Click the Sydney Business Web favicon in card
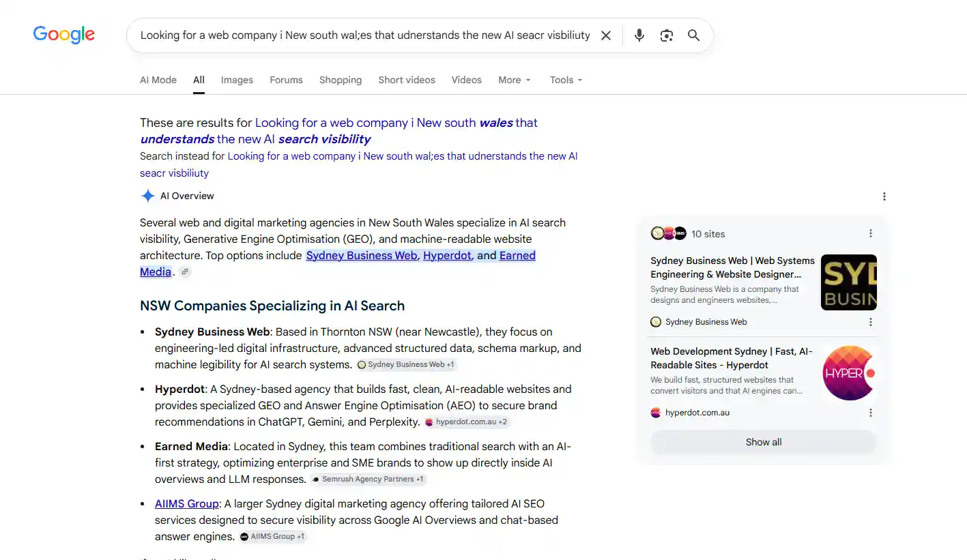967x560 pixels. pyautogui.click(x=656, y=322)
